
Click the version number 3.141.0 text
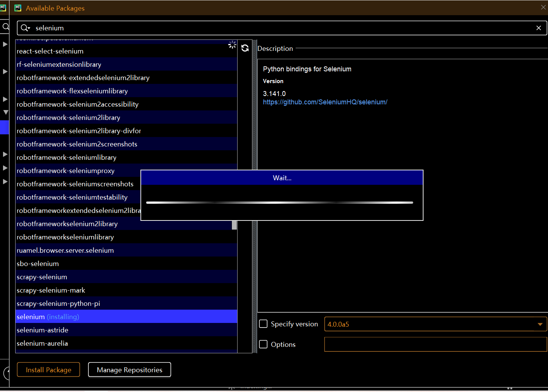click(x=274, y=94)
